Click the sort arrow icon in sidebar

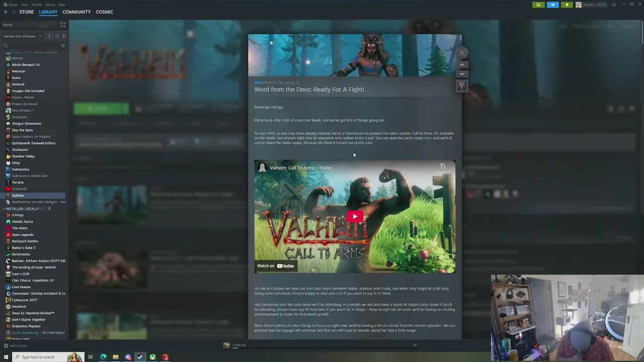pyautogui.click(x=49, y=36)
